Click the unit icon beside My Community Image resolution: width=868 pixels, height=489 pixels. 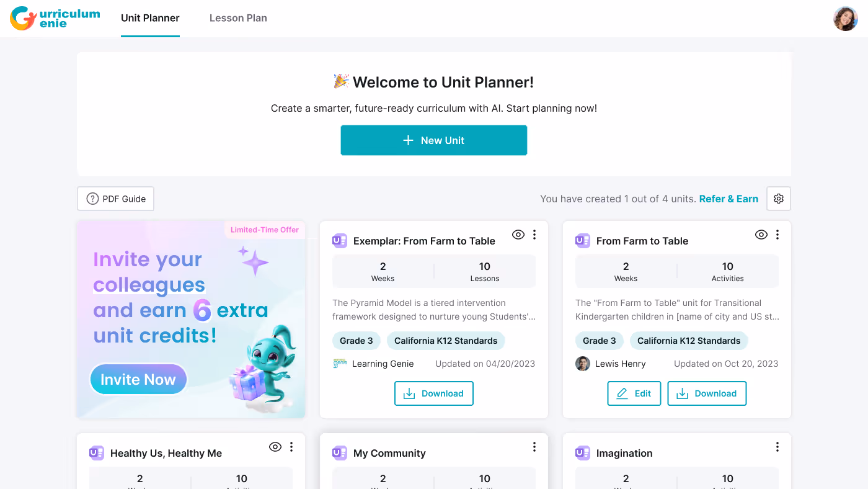(x=340, y=453)
